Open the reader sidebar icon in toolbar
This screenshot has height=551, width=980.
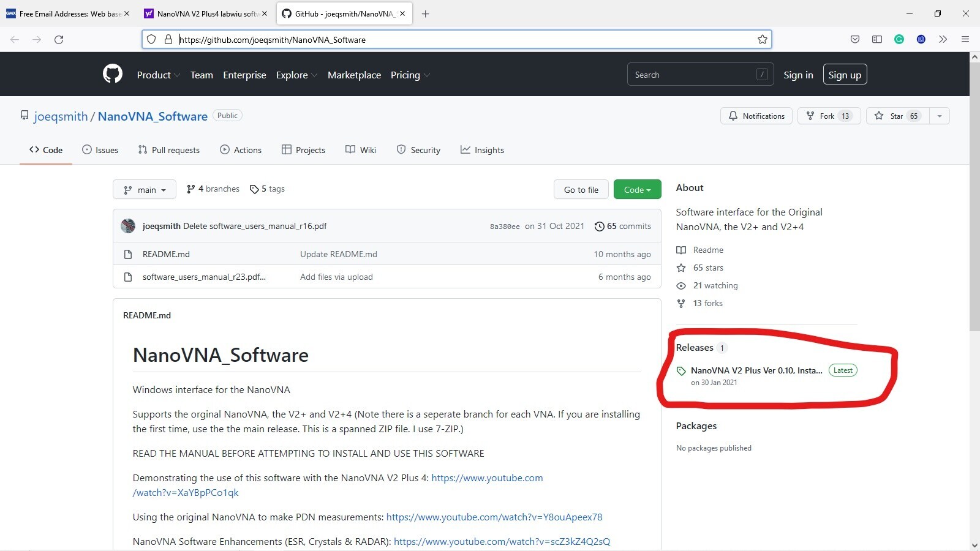(877, 39)
